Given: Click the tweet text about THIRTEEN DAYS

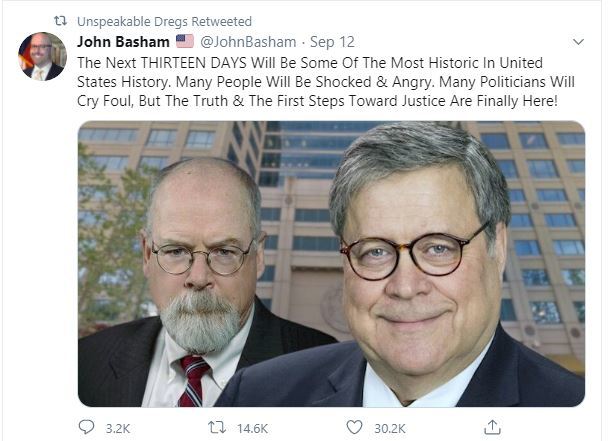Looking at the screenshot, I should pyautogui.click(x=326, y=82).
